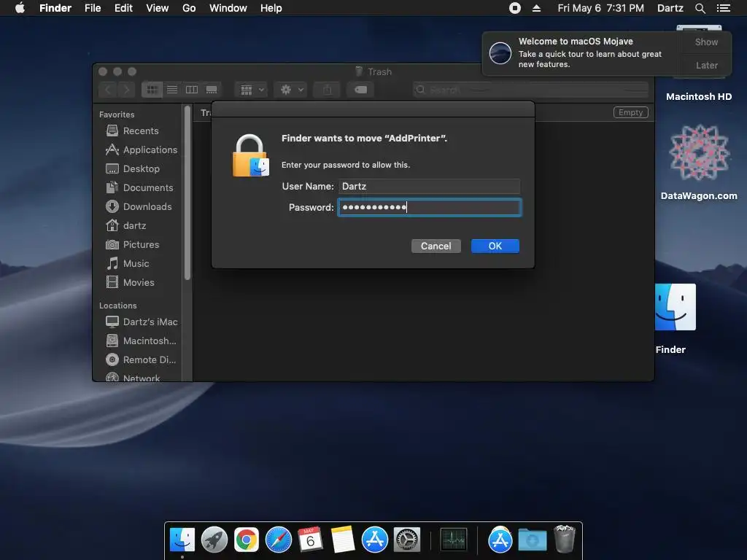Open Activity Monitor in the Dock
The width and height of the screenshot is (747, 560).
453,540
